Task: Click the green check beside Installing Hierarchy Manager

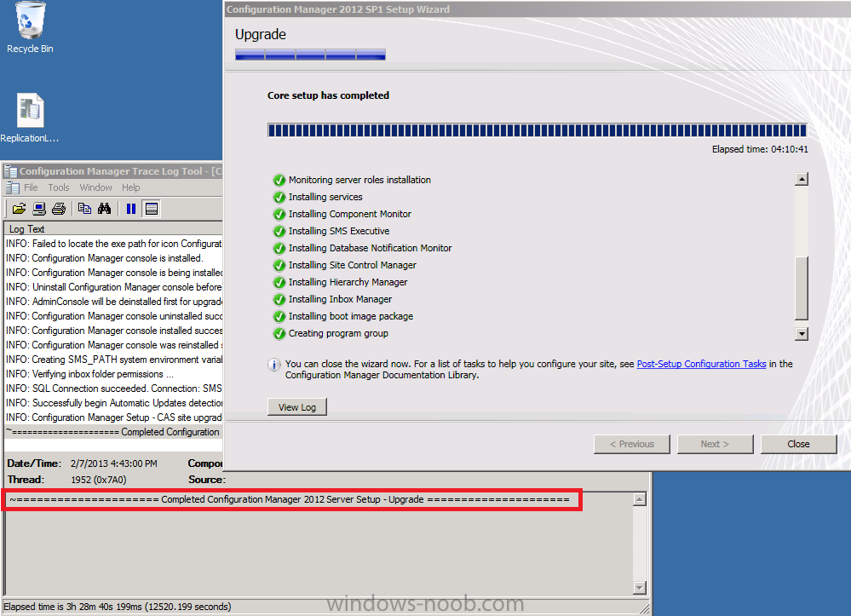Action: [x=279, y=282]
